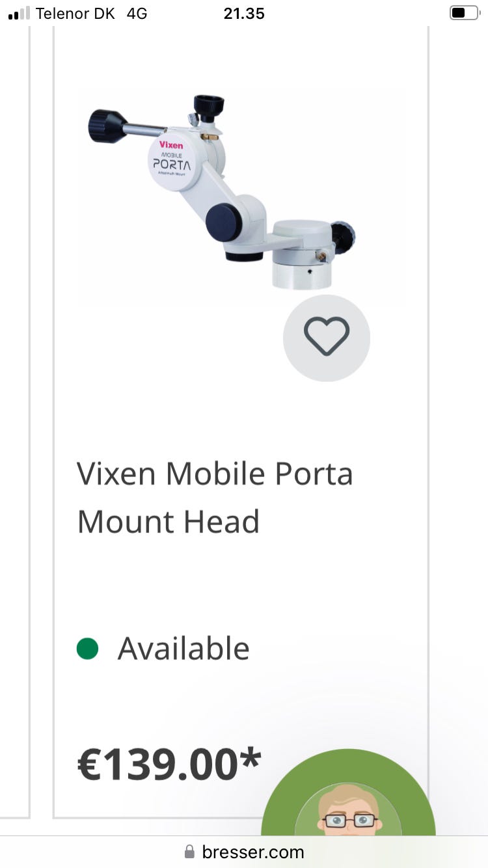
Task: Click the PORTA label on the mount photo
Action: [172, 164]
